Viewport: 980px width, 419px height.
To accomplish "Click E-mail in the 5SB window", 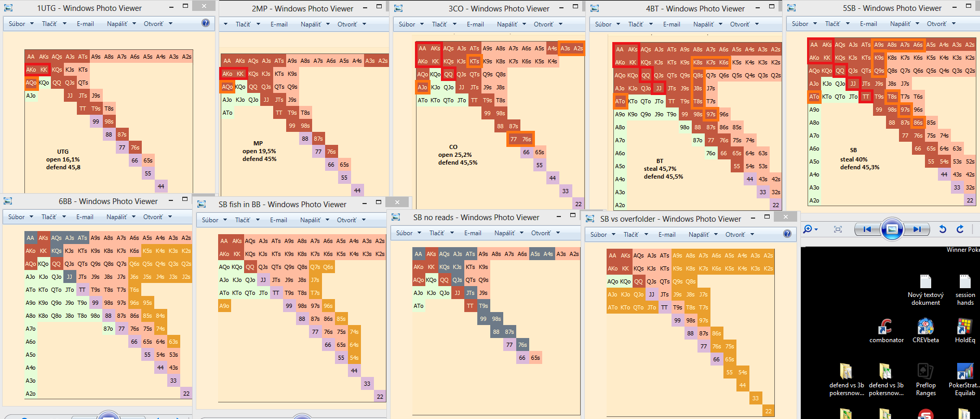I will pos(868,23).
